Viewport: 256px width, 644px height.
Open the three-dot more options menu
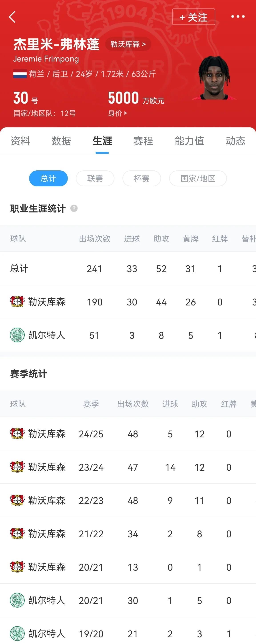[238, 17]
